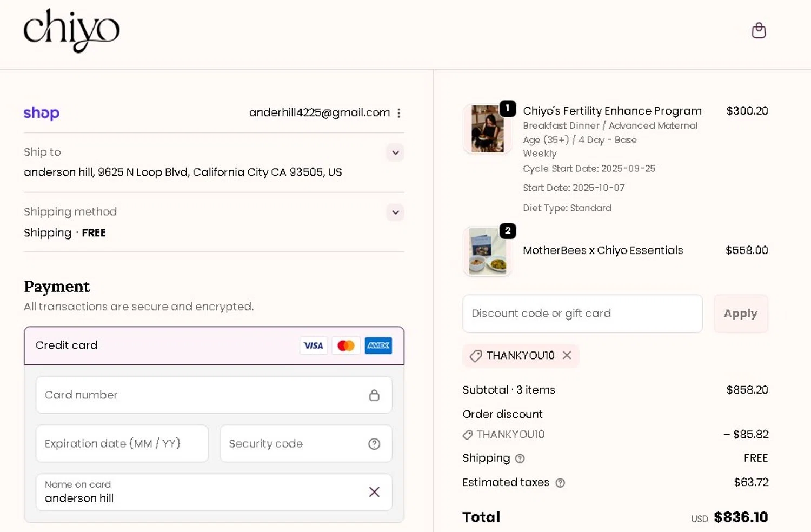811x532 pixels.
Task: Focus the Discount code or gift card field
Action: (x=582, y=314)
